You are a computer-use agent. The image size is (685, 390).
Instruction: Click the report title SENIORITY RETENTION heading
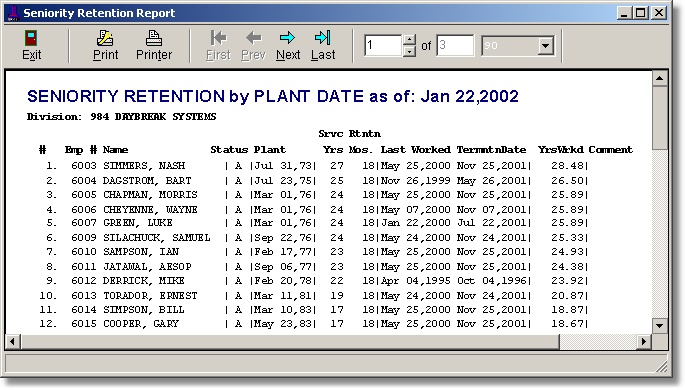click(273, 96)
